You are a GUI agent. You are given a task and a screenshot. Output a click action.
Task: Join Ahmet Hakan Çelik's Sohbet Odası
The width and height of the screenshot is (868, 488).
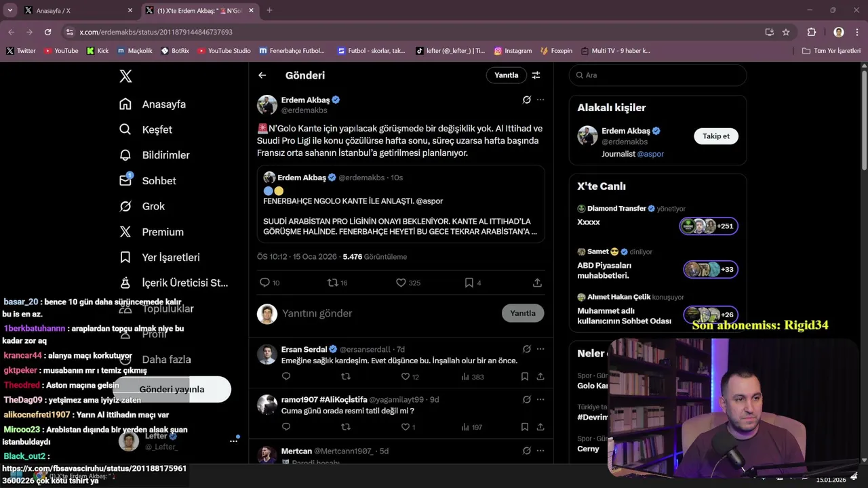(x=711, y=314)
